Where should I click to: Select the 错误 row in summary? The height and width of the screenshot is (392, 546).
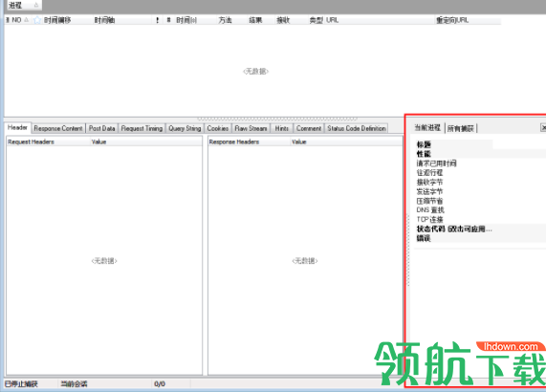[x=424, y=238]
